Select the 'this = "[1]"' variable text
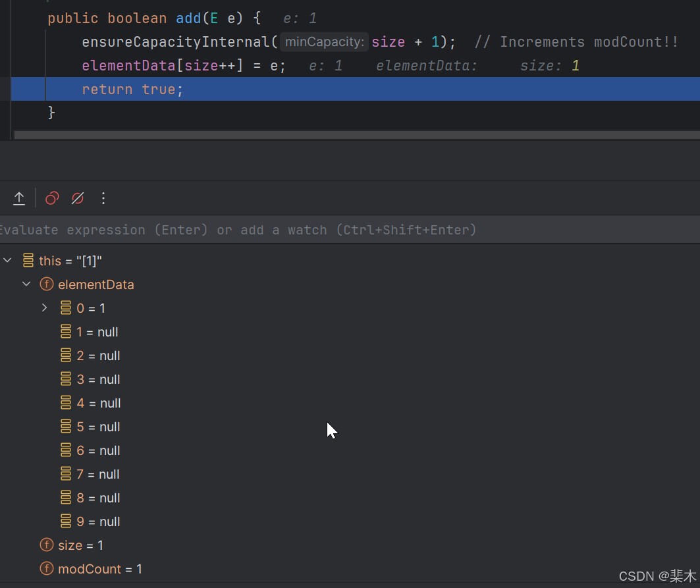Screen dimensions: 700x588 pos(70,261)
